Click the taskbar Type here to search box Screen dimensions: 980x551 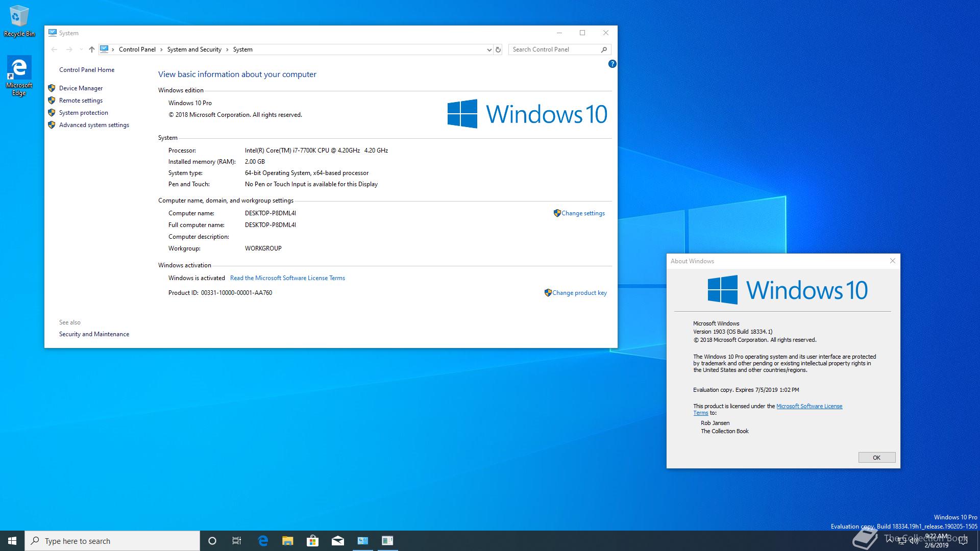[112, 541]
